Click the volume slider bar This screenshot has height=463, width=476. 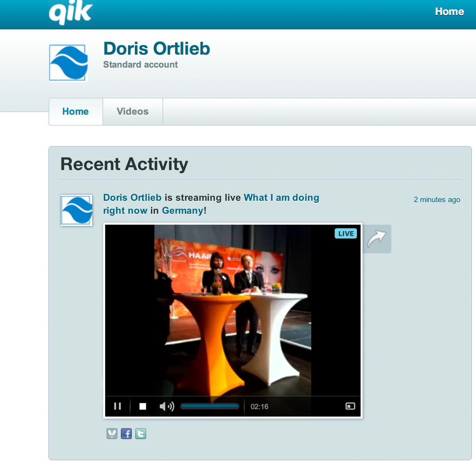click(210, 406)
